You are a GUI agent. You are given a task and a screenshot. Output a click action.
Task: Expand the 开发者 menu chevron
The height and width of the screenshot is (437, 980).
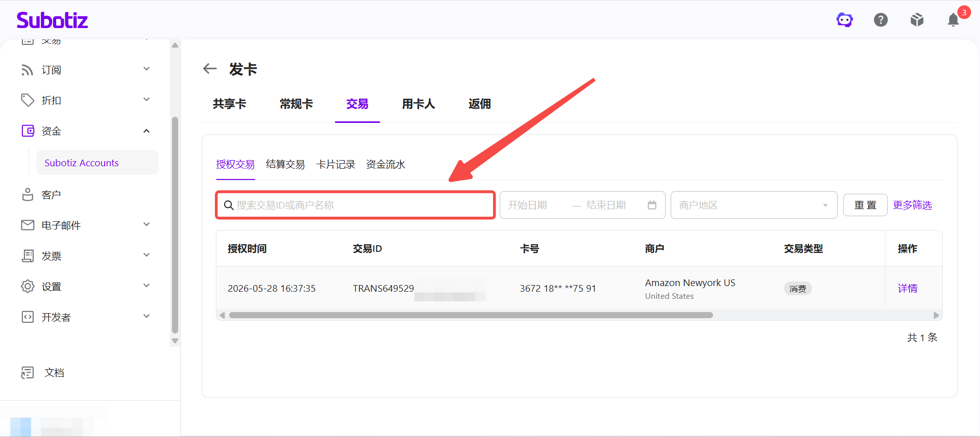[146, 316]
